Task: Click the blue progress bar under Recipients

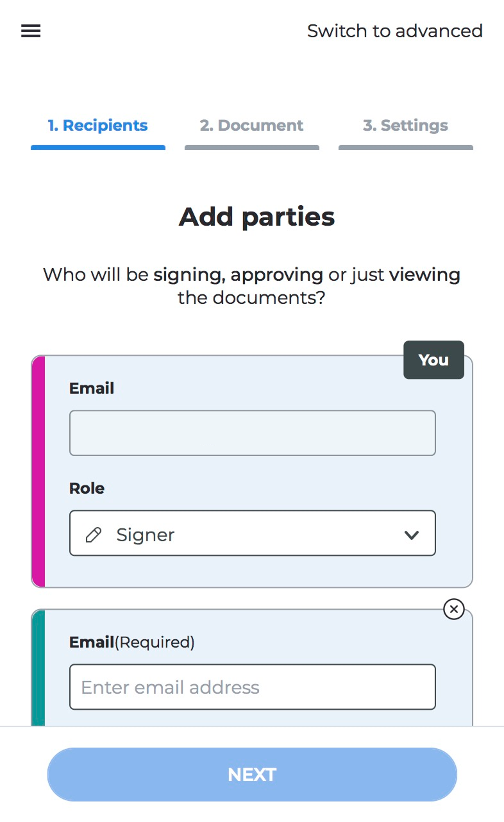Action: (97, 147)
